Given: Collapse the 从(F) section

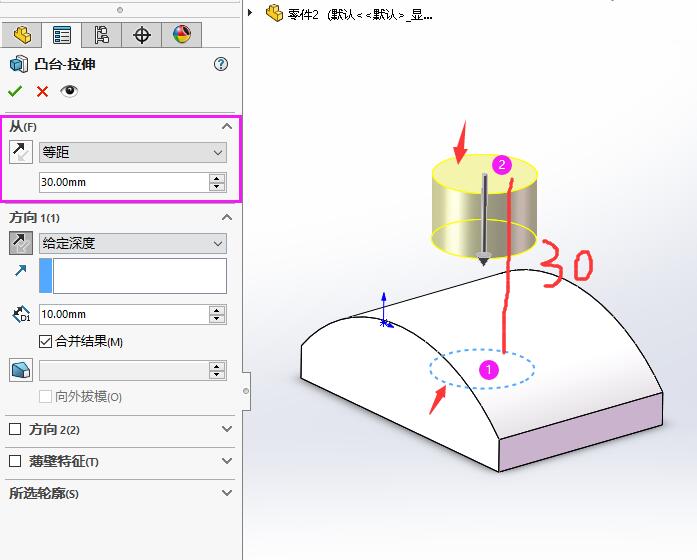Looking at the screenshot, I should click(227, 127).
